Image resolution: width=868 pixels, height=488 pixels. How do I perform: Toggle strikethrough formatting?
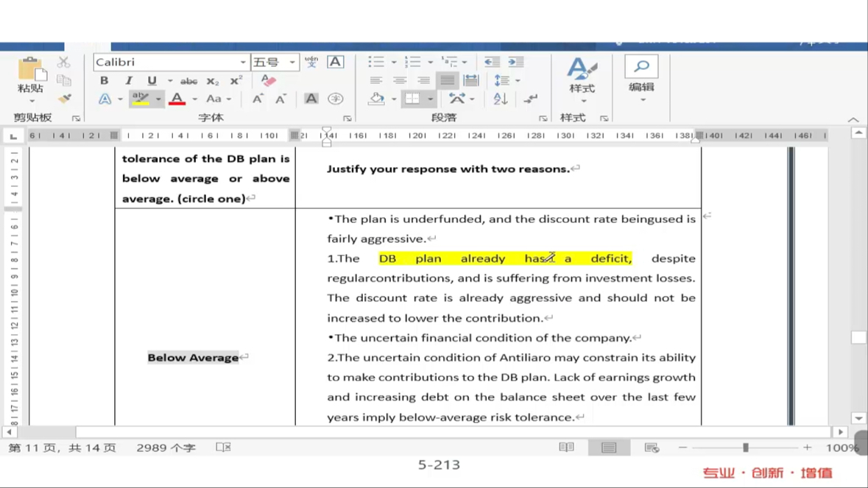click(x=188, y=81)
